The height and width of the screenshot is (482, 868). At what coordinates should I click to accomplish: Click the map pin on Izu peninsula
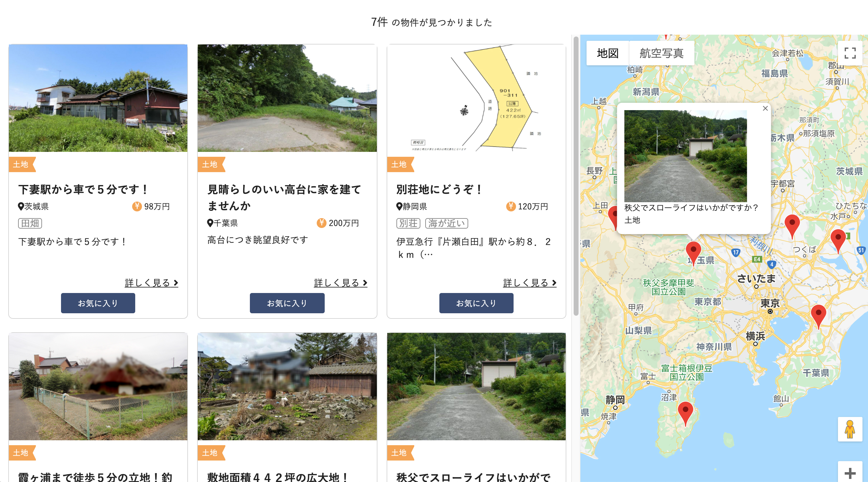click(685, 414)
